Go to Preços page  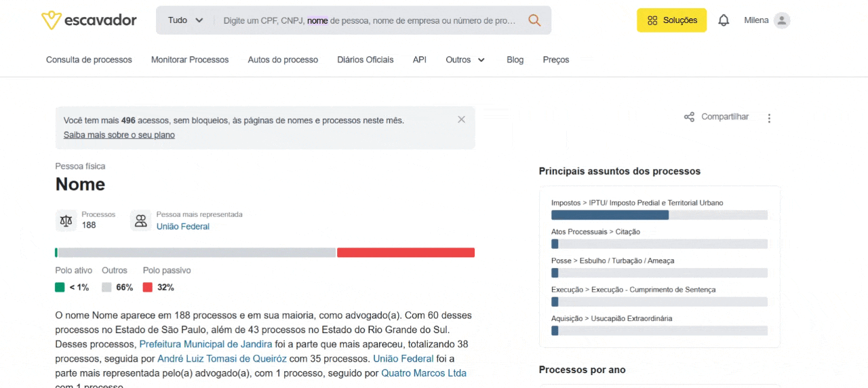point(556,60)
